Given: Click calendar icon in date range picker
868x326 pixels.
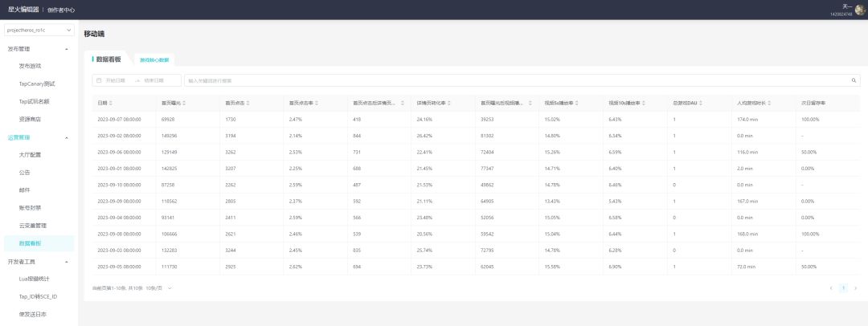Looking at the screenshot, I should [99, 80].
